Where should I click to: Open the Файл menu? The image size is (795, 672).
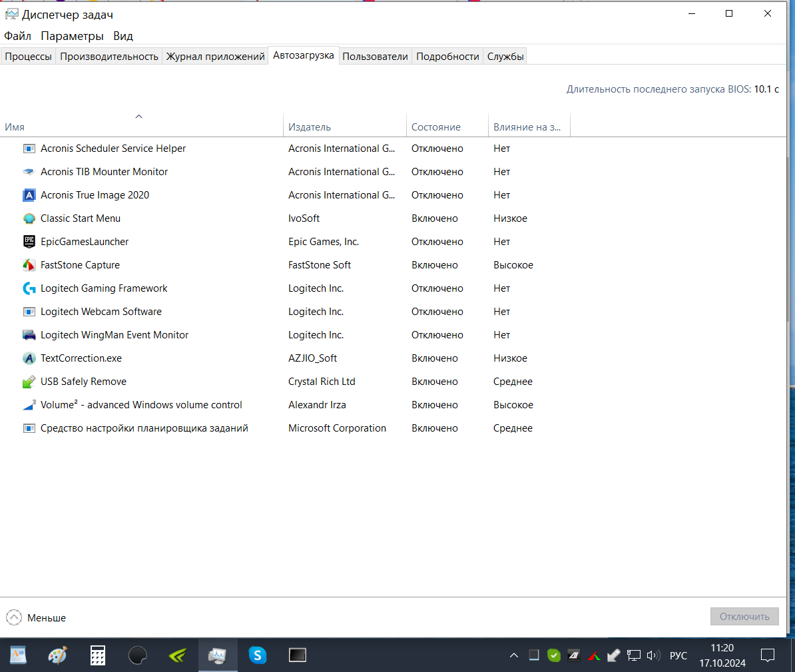click(18, 36)
